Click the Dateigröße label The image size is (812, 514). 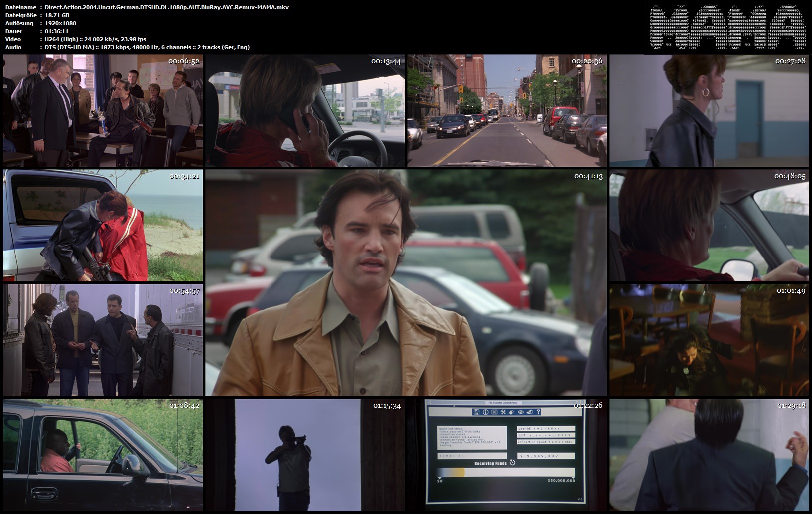(21, 15)
